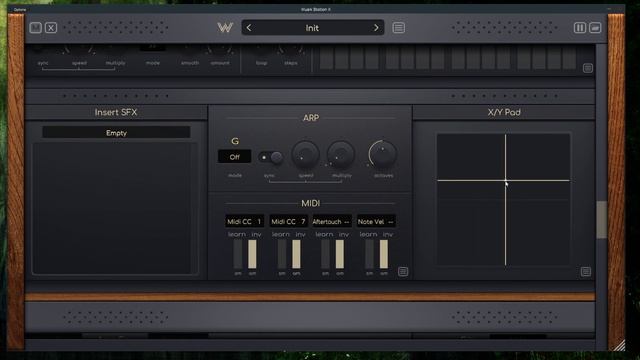Click the beige bar under Note Vel
Viewport: 640px width, 360px height.
click(384, 254)
